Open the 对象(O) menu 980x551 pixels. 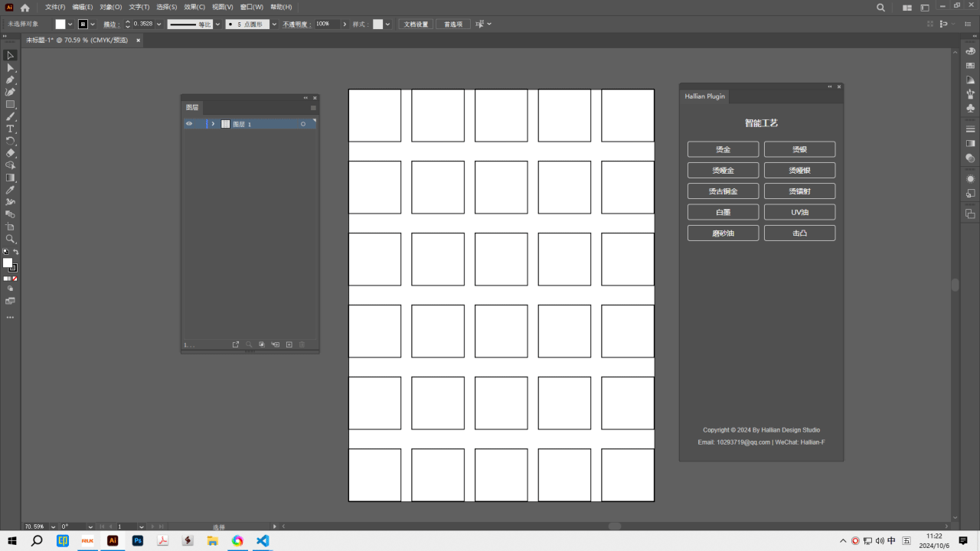click(111, 7)
